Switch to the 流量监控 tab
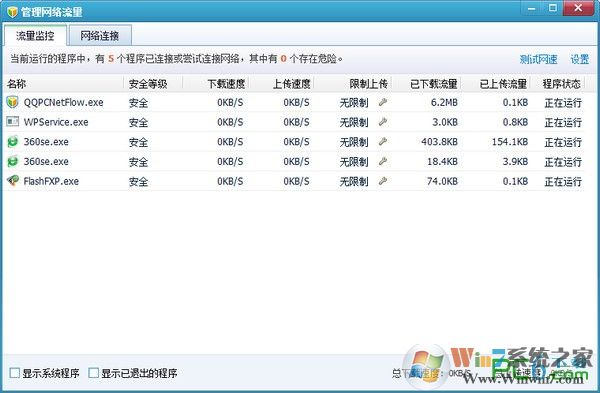The image size is (600, 393). pos(35,36)
